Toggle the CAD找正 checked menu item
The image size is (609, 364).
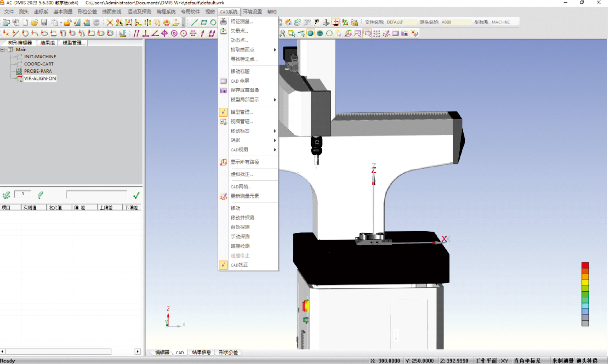pyautogui.click(x=239, y=265)
